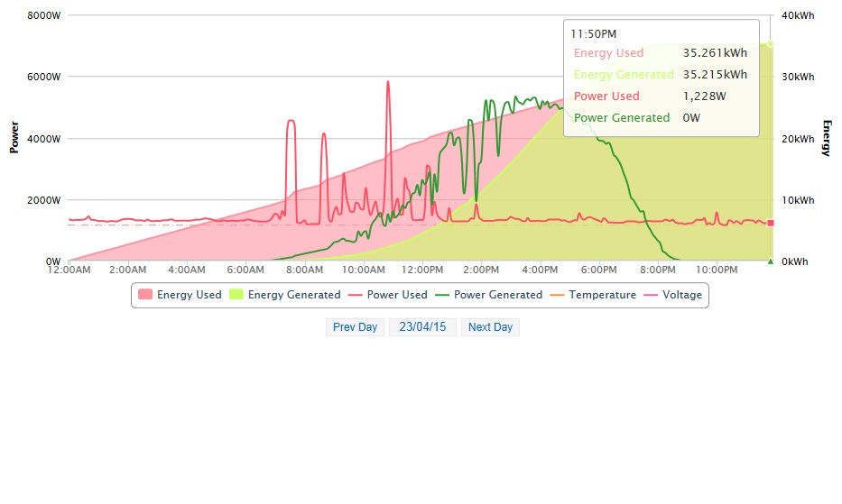Hide the Energy Used series via legend label
This screenshot has width=842, height=504.
tap(189, 295)
